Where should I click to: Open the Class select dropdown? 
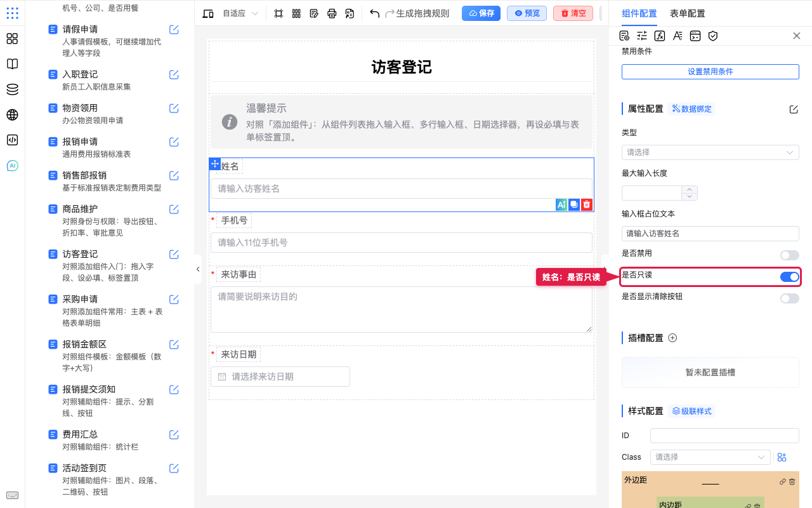pos(710,457)
